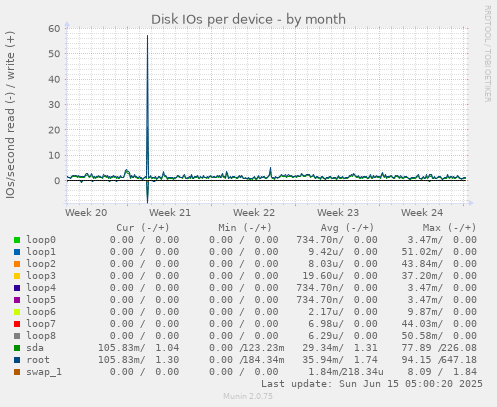Select the loop8 legend label
Screen dimensions: 497x407
(41, 336)
